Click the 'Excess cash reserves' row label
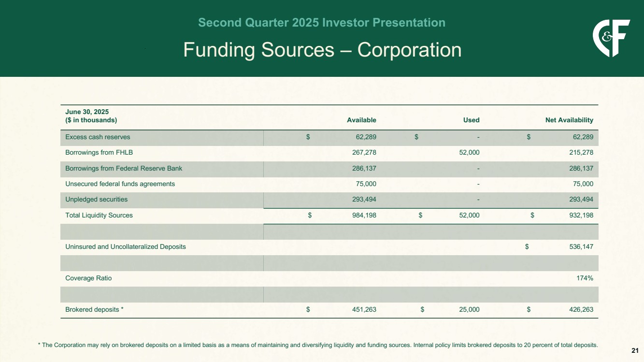The width and height of the screenshot is (644, 362). 98,137
